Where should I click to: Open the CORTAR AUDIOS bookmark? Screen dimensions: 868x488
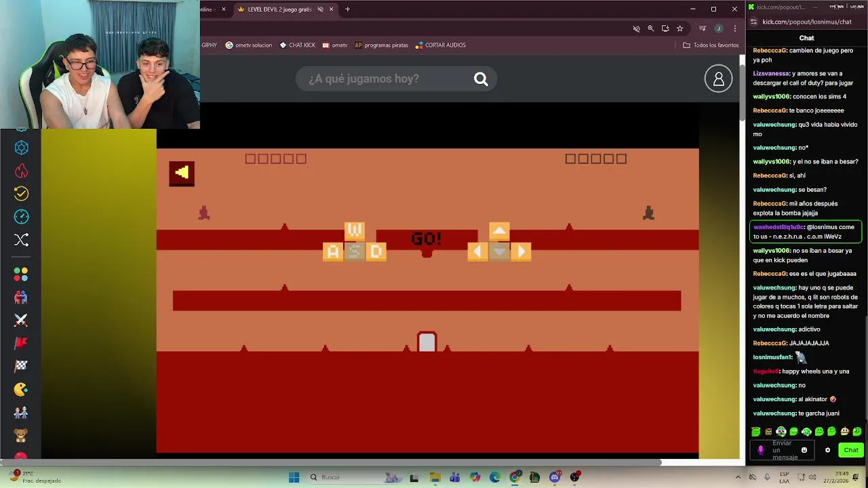pyautogui.click(x=440, y=45)
